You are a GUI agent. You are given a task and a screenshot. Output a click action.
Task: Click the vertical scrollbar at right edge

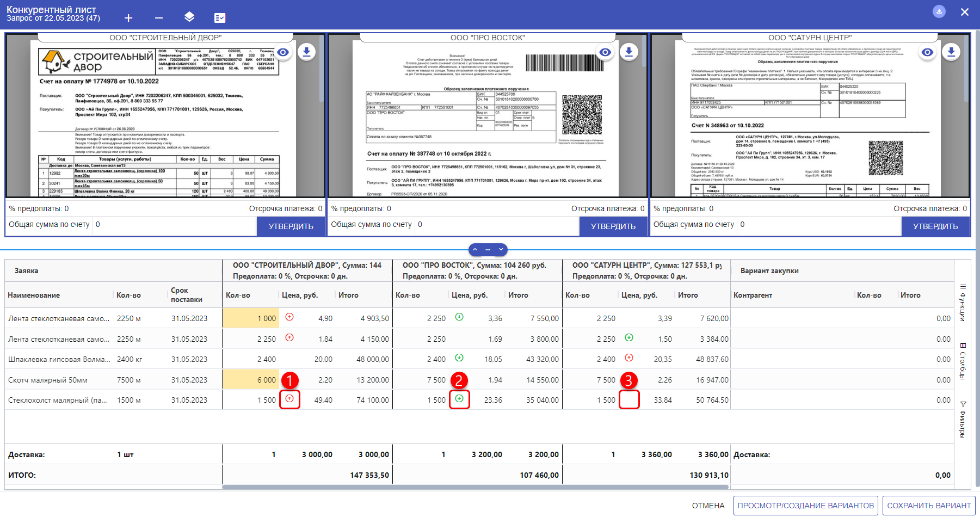coord(977,258)
